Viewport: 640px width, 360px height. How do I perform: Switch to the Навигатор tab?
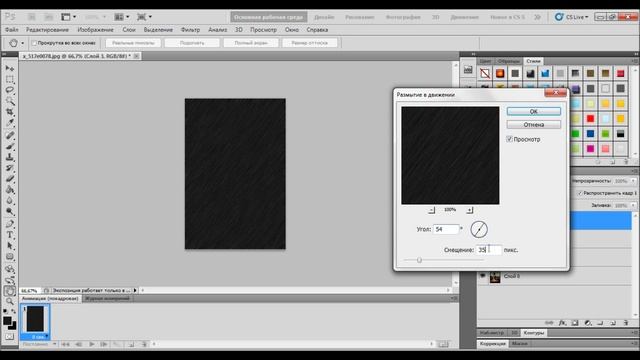click(492, 333)
